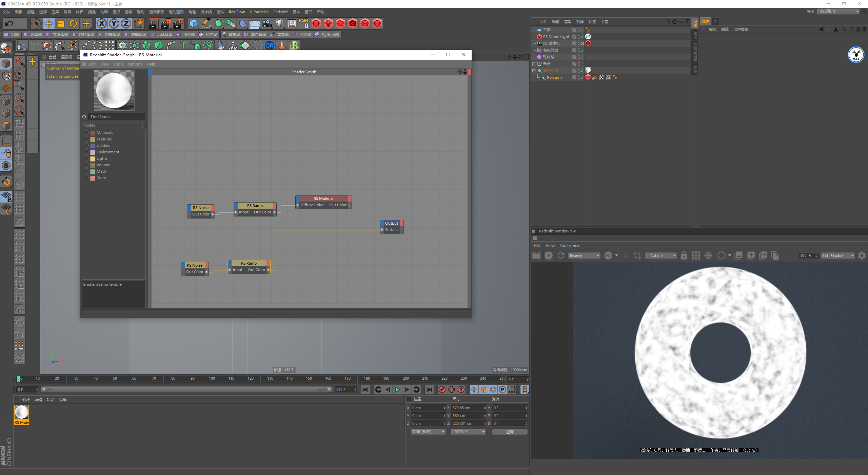Viewport: 868px width, 475px height.
Task: Click the lock camera padlock icon
Action: [684, 255]
